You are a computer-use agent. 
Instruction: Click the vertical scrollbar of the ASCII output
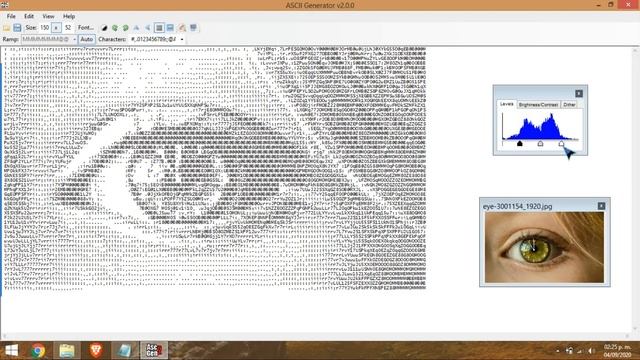635,189
